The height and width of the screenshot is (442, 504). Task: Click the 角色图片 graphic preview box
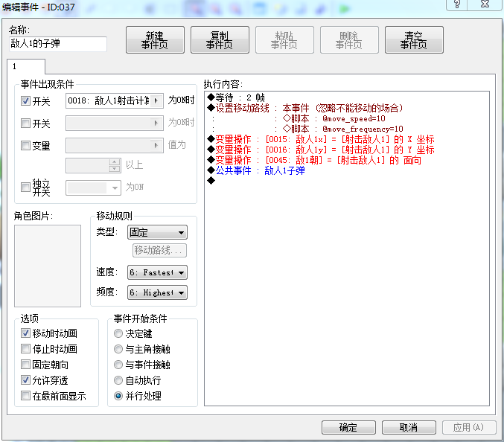click(x=48, y=266)
